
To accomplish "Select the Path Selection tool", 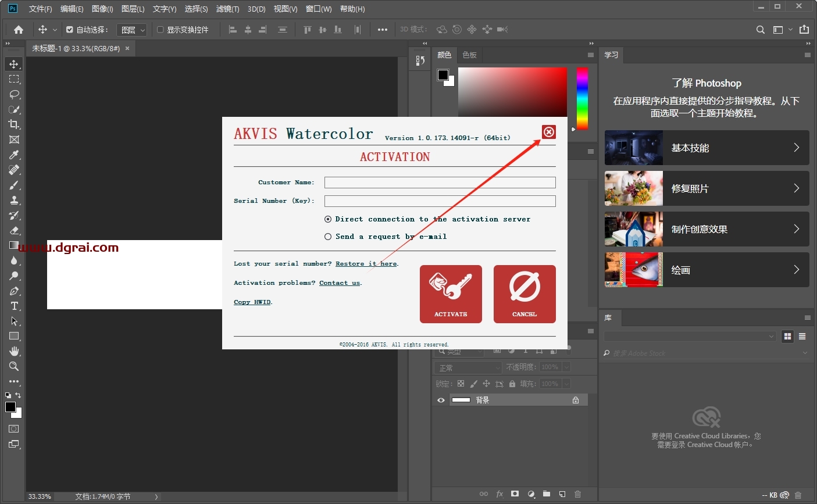I will [14, 321].
